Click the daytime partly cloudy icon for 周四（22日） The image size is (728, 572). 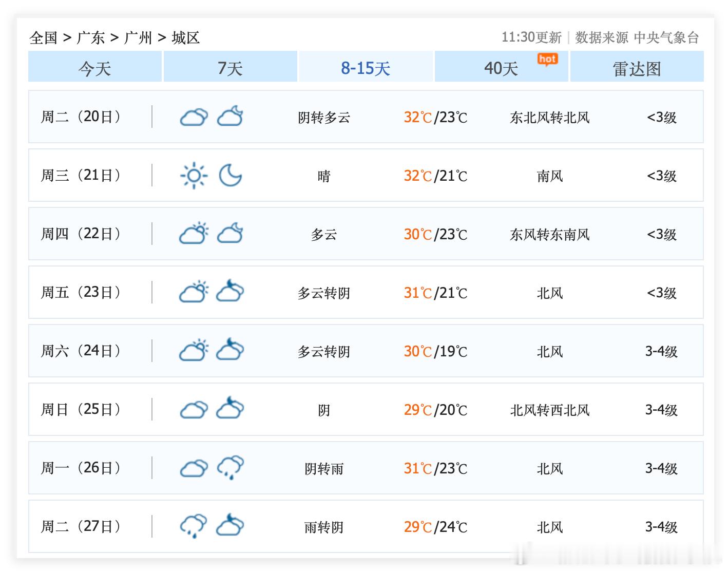pyautogui.click(x=194, y=233)
